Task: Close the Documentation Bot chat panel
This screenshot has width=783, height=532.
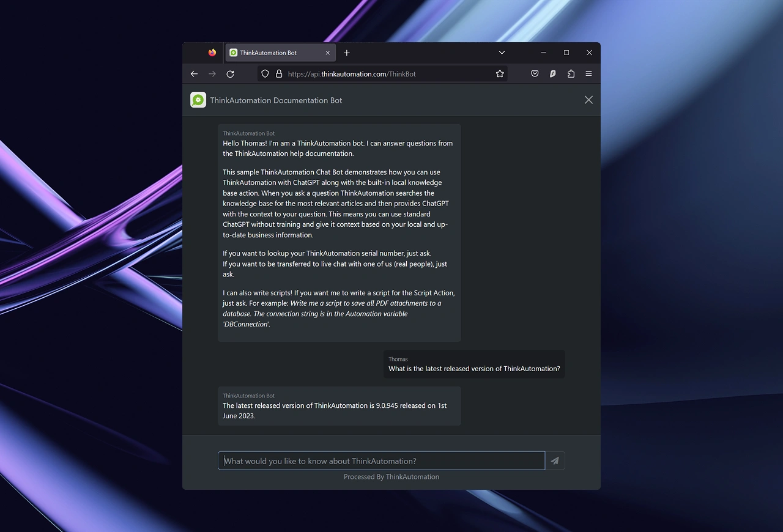Action: (x=588, y=100)
